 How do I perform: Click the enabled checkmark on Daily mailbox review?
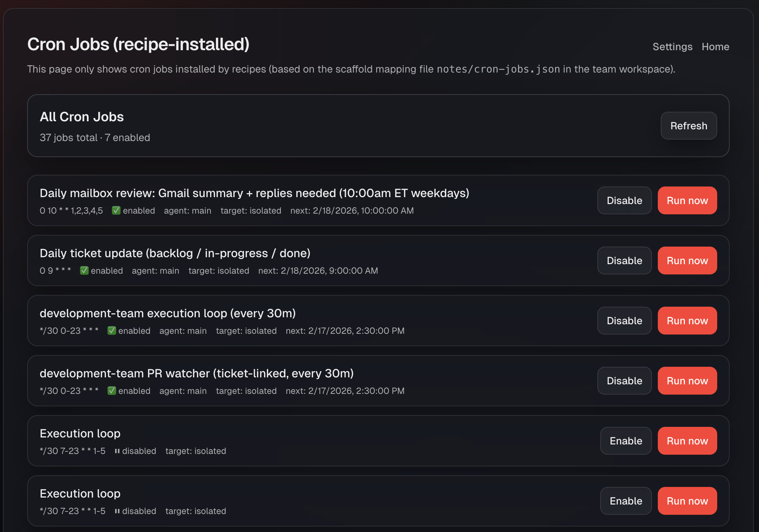click(116, 211)
